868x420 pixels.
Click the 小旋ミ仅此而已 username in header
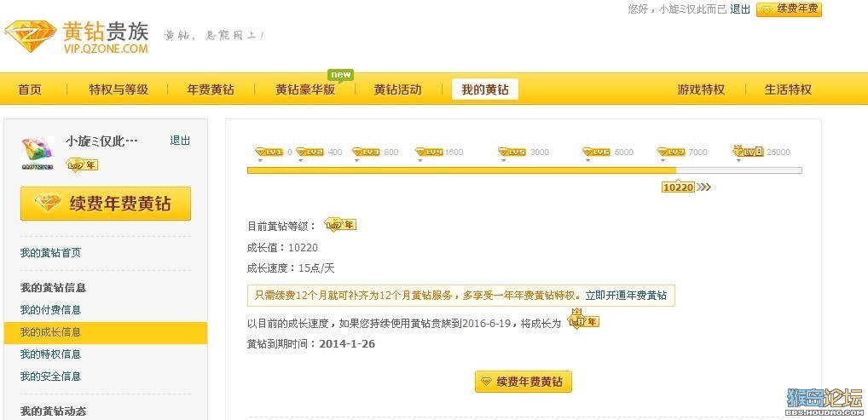coord(692,9)
